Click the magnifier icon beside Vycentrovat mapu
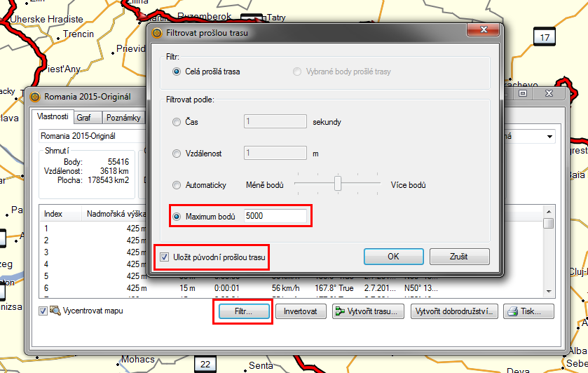Viewport: 588px width, 373px height. point(55,311)
